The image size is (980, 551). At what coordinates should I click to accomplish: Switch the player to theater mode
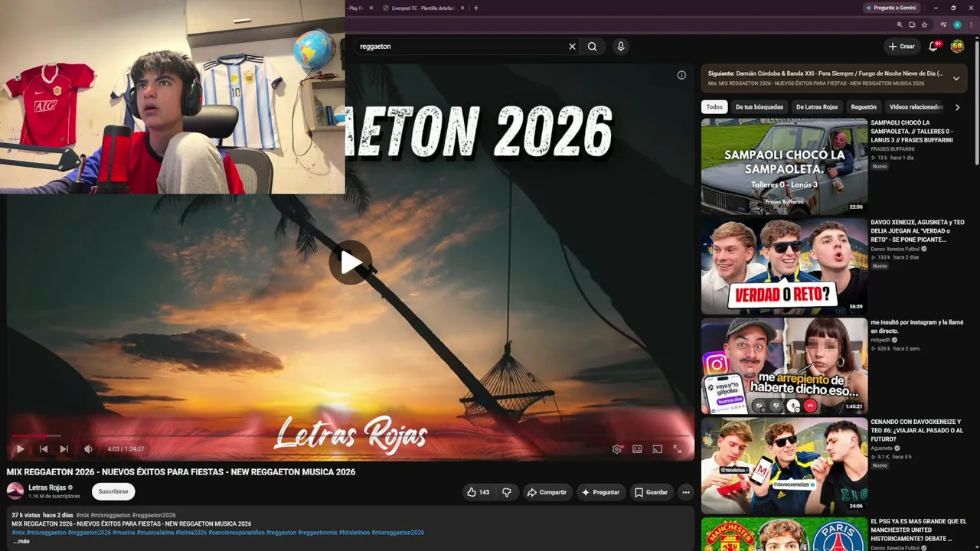(637, 449)
